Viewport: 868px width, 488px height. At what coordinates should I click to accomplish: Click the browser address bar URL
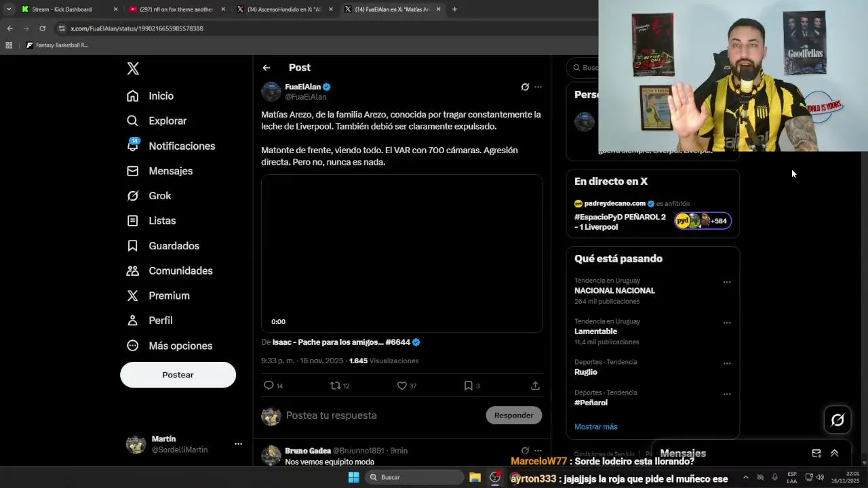point(137,28)
